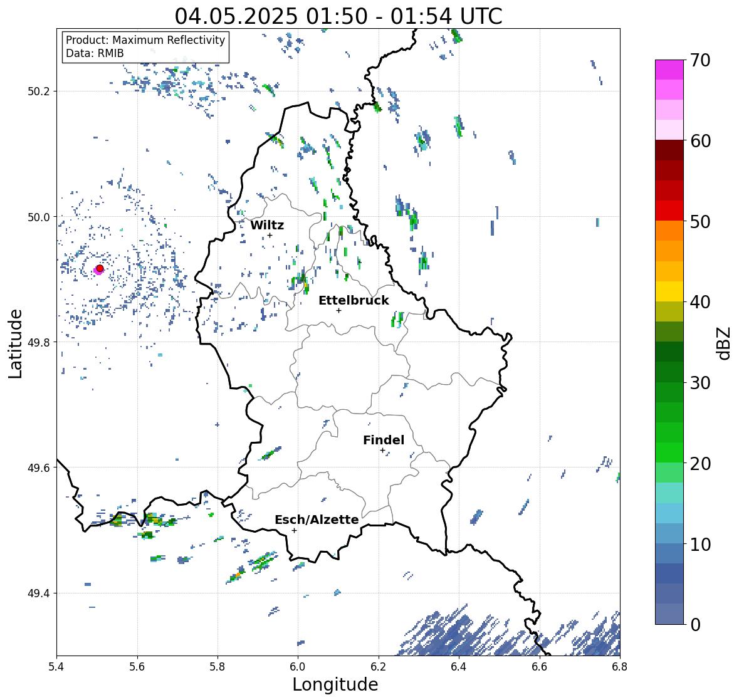The height and width of the screenshot is (700, 739).
Task: Click the title timestamp 04.05.2025 01:50 - 01:54 UTC
Action: [338, 16]
